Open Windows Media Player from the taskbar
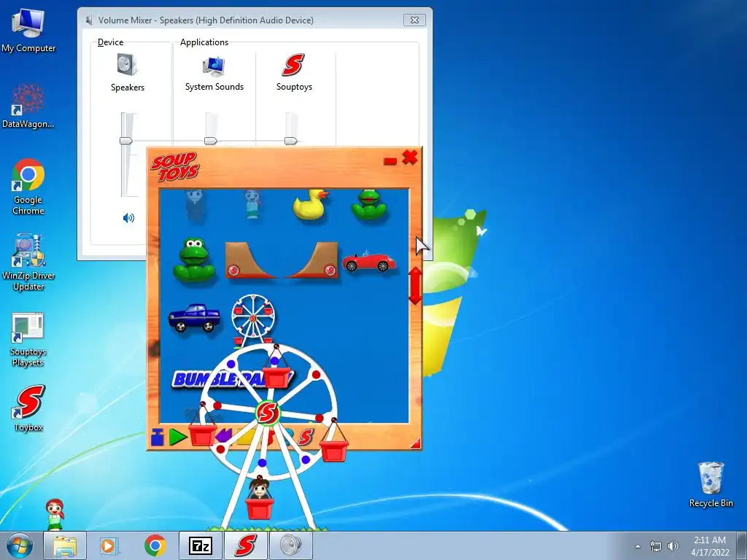 coord(109,545)
